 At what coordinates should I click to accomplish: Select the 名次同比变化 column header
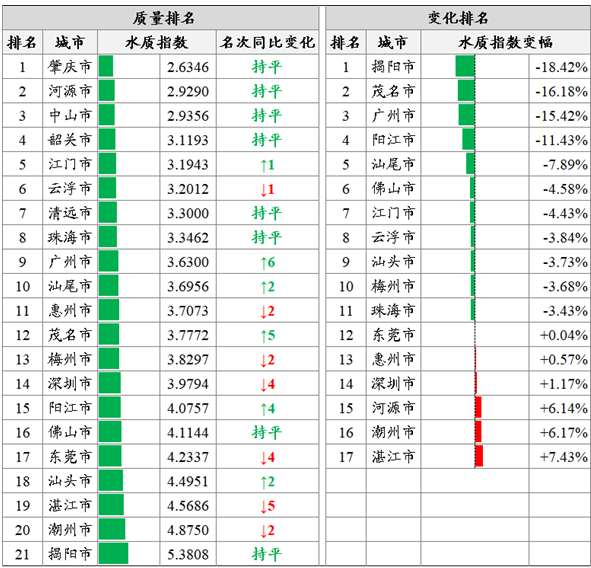[268, 42]
